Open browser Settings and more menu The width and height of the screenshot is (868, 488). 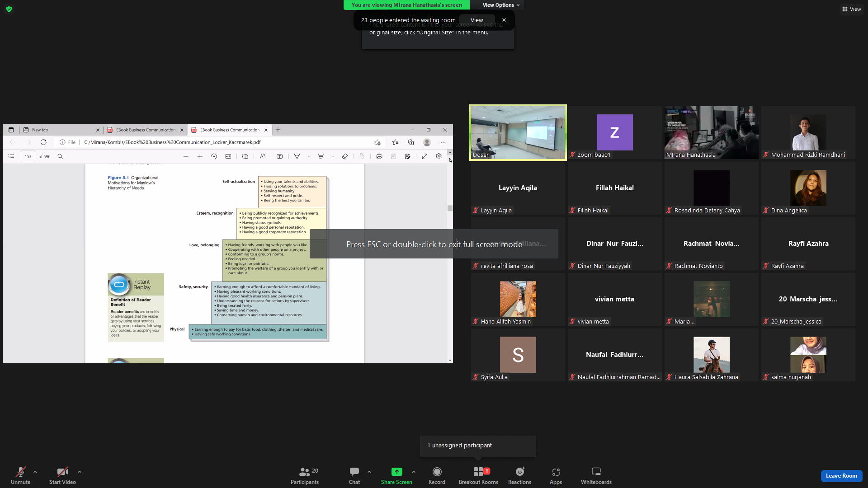[x=443, y=142]
